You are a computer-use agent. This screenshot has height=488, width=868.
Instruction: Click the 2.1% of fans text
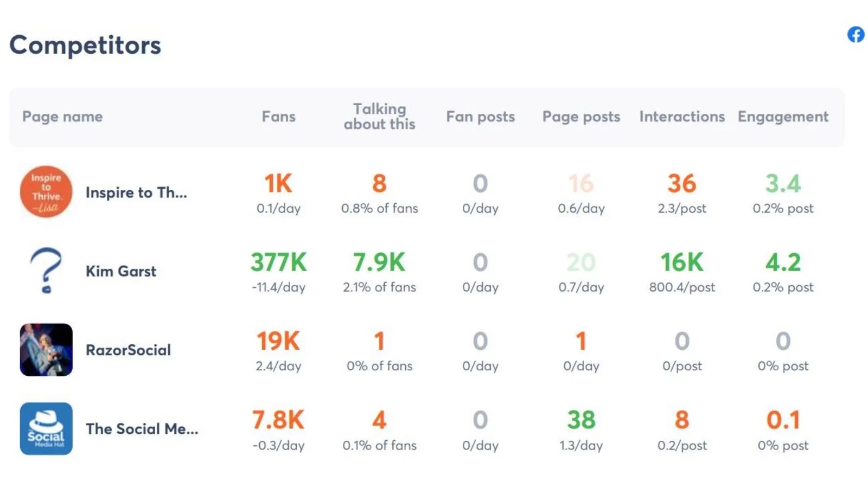pos(379,287)
